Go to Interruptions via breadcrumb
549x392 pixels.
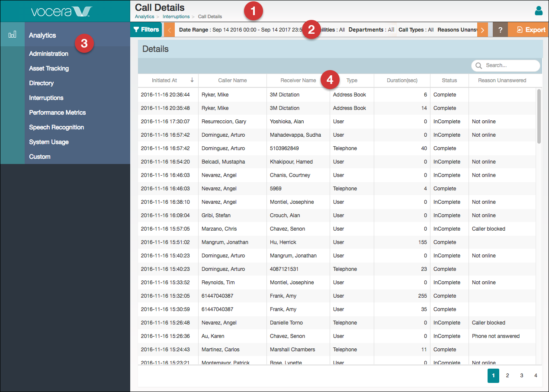point(176,16)
